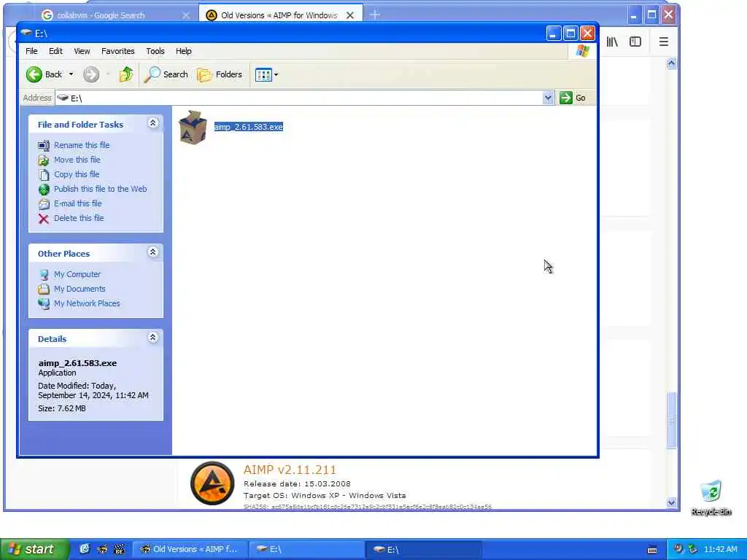Click the Rename this file icon
This screenshot has height=560, width=747.
click(43, 145)
